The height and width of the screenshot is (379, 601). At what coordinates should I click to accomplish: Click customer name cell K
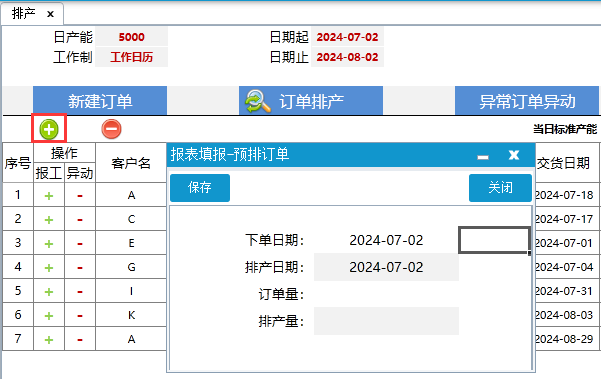pyautogui.click(x=131, y=315)
